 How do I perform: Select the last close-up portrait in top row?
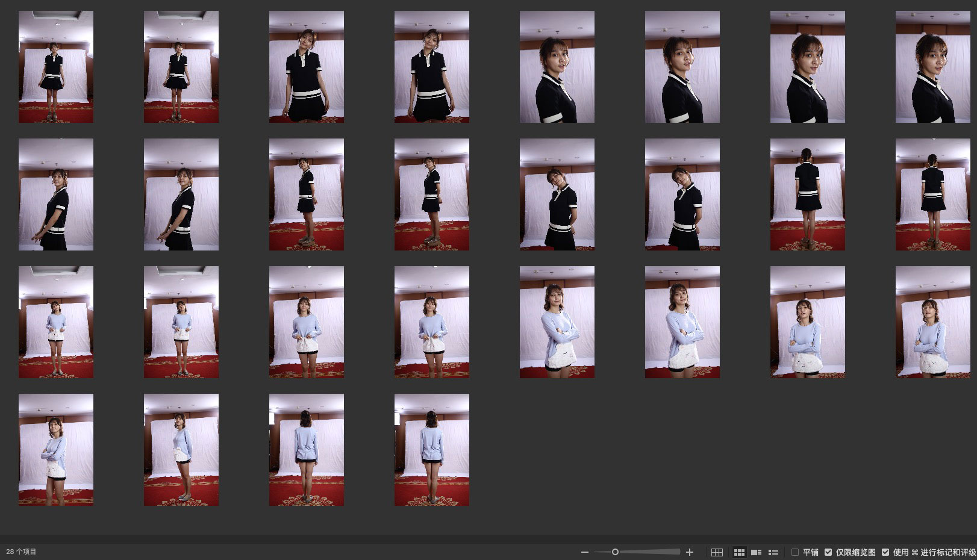[932, 67]
